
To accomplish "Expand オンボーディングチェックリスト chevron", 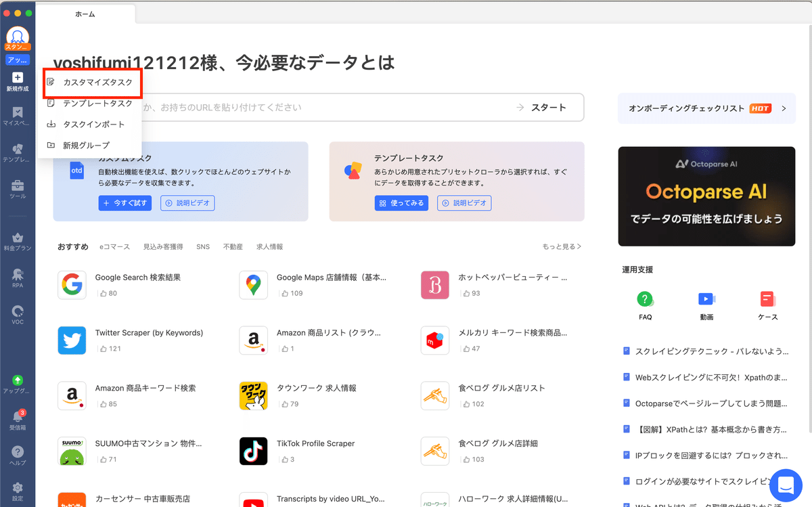I will [784, 108].
